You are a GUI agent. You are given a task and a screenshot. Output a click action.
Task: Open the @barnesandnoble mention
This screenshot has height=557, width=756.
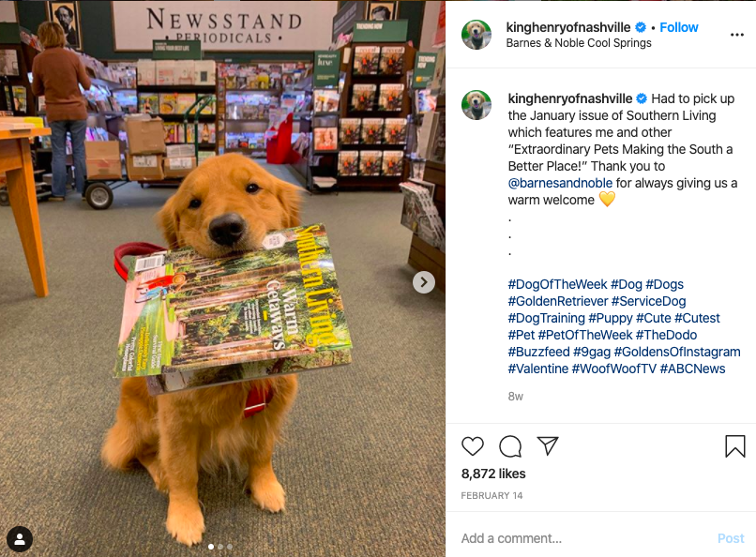coord(560,183)
